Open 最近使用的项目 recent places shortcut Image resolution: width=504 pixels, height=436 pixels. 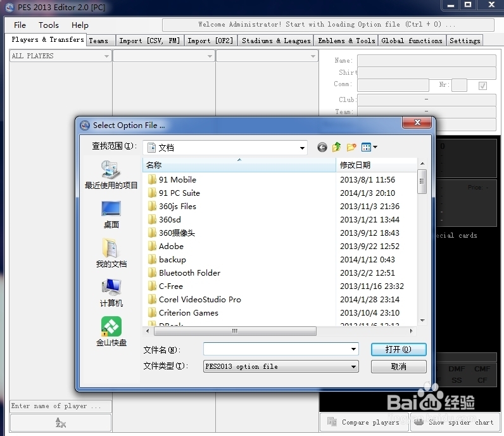pos(111,175)
